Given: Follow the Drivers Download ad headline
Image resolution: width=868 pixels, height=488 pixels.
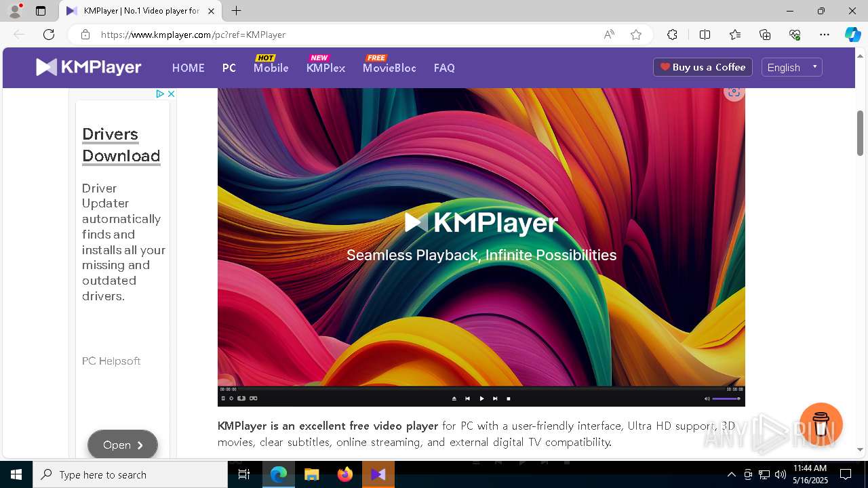Looking at the screenshot, I should pos(121,144).
